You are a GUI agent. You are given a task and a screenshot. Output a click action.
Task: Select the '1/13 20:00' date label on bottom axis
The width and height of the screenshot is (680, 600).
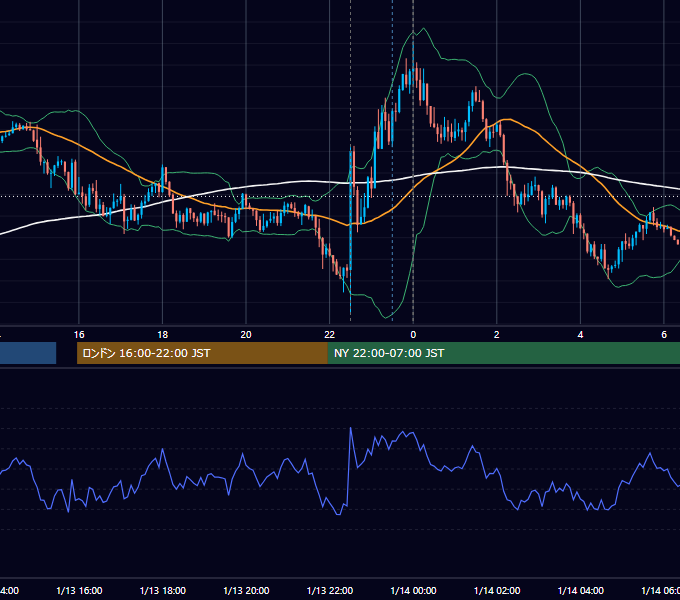pos(246,590)
